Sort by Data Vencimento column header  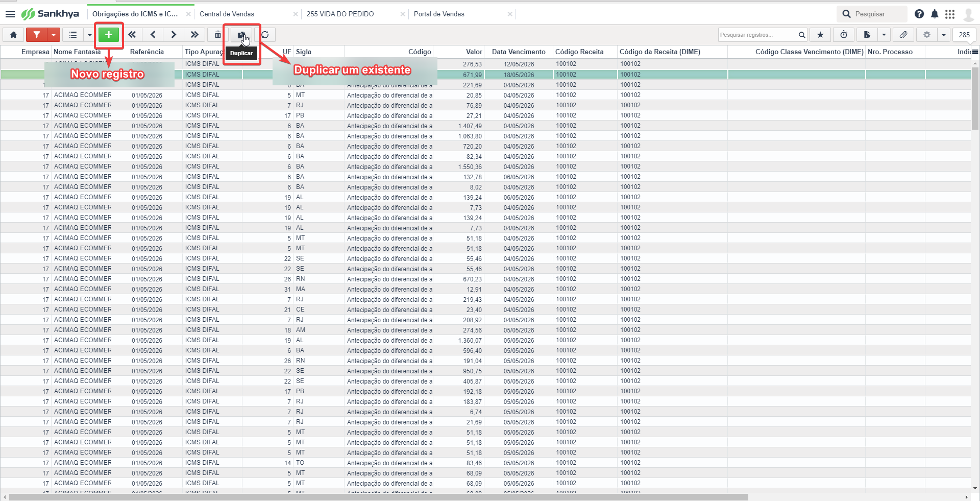[519, 52]
